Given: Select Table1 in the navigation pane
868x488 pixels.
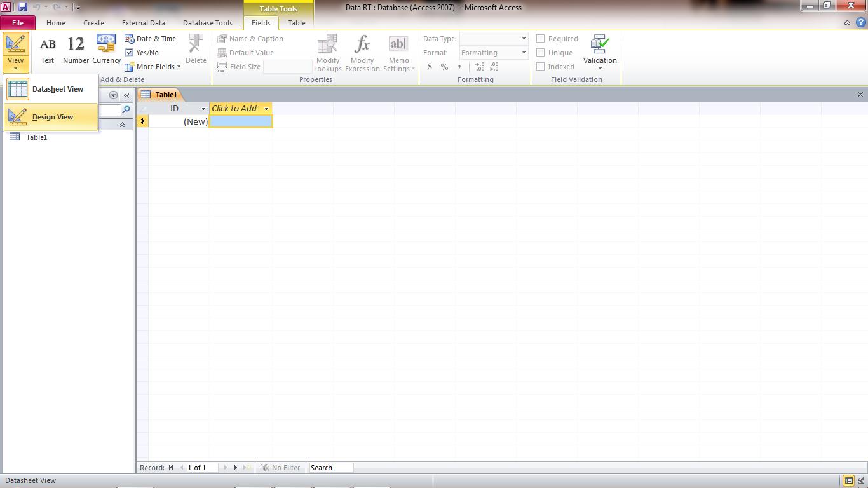Looking at the screenshot, I should (36, 137).
